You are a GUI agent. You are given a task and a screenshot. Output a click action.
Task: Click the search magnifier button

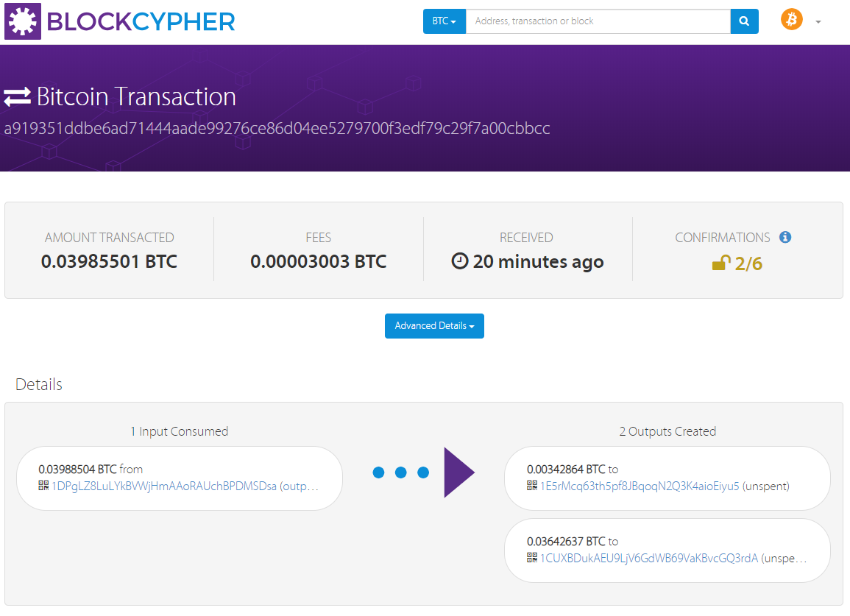point(744,21)
